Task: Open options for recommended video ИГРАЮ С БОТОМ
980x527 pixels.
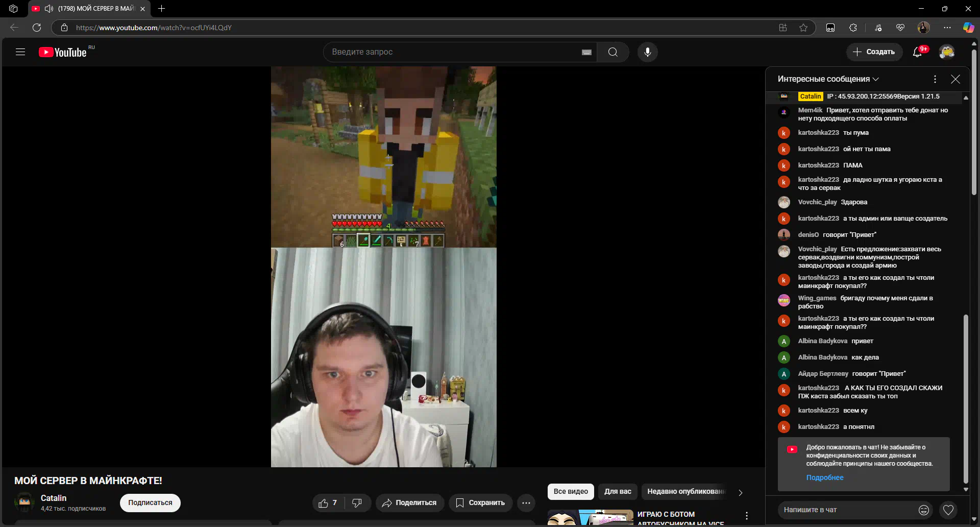Action: point(747,516)
